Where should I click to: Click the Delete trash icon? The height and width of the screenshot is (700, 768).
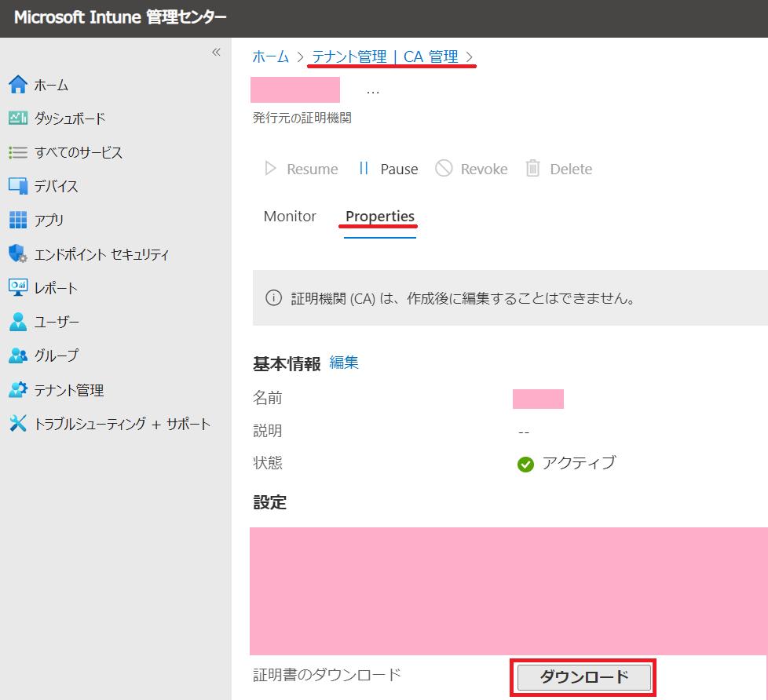[533, 169]
